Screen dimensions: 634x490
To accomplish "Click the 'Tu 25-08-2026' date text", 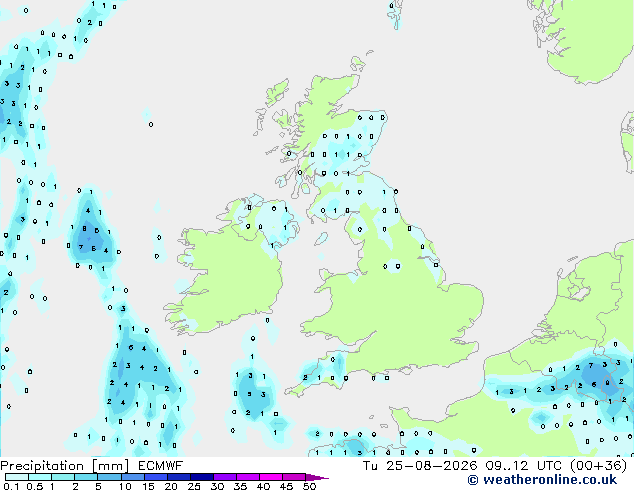I will click(420, 466).
